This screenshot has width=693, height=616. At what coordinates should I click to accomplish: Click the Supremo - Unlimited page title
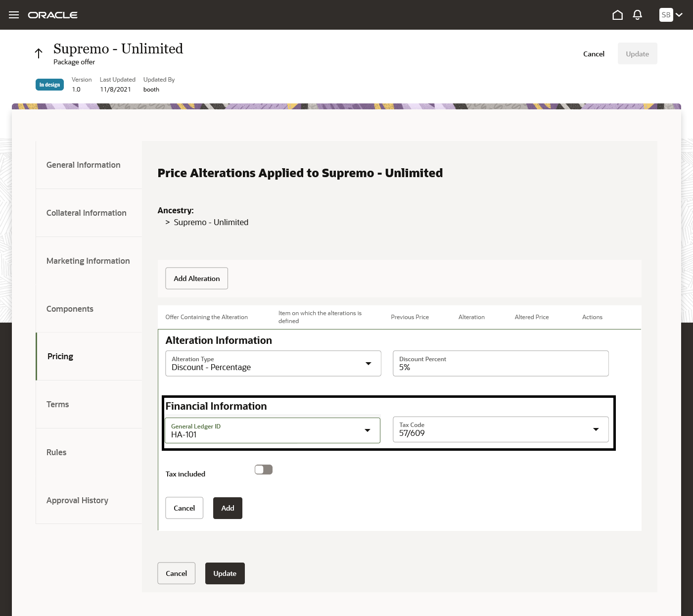[x=118, y=48]
